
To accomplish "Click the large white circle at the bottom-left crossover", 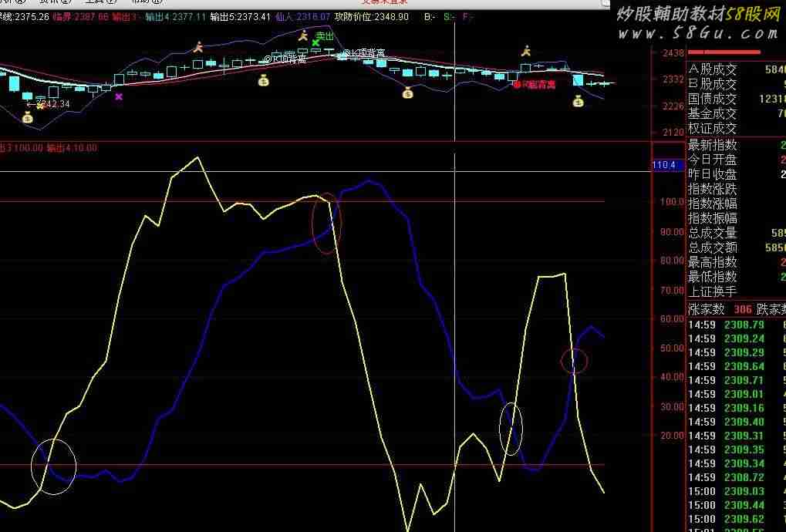I will (53, 466).
